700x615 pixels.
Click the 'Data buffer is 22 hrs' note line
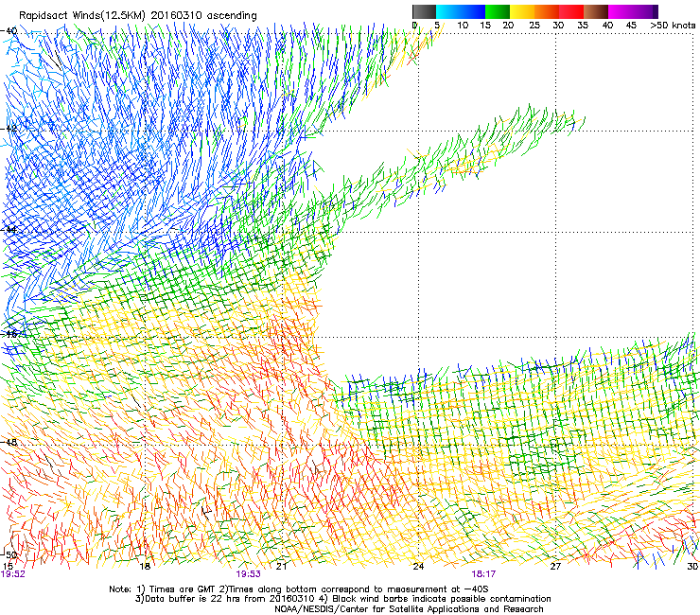(x=342, y=599)
